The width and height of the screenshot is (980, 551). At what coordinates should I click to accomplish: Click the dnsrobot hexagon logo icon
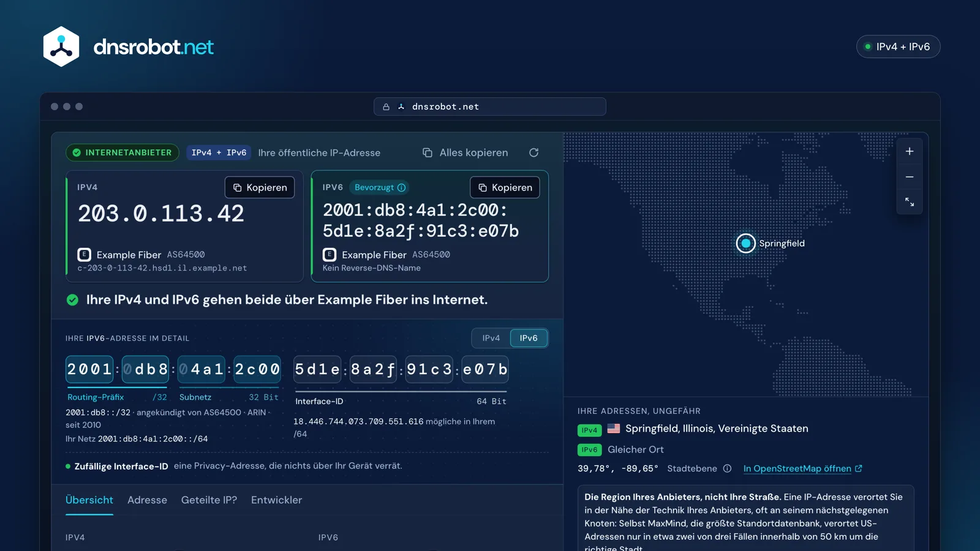(x=61, y=47)
